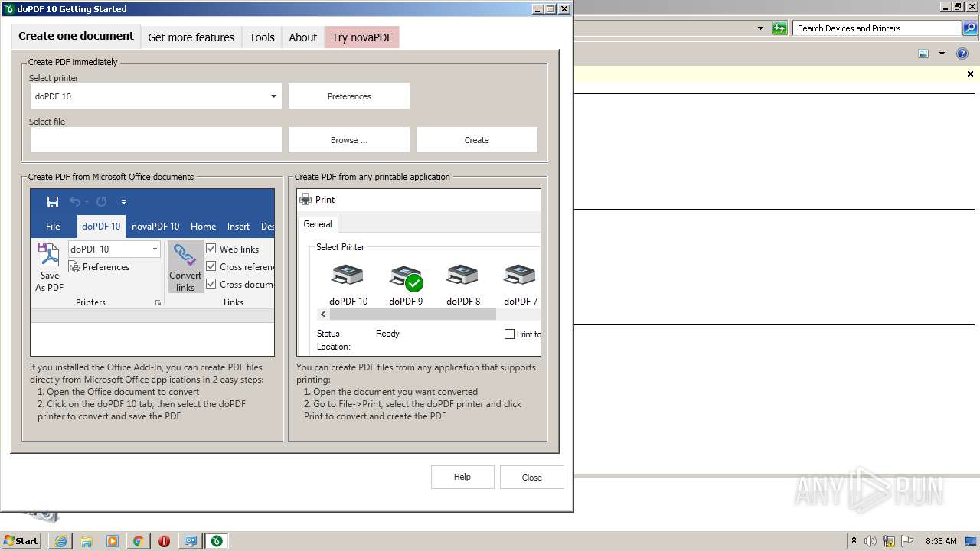Click the Home ribbon tab
980x551 pixels.
(203, 227)
